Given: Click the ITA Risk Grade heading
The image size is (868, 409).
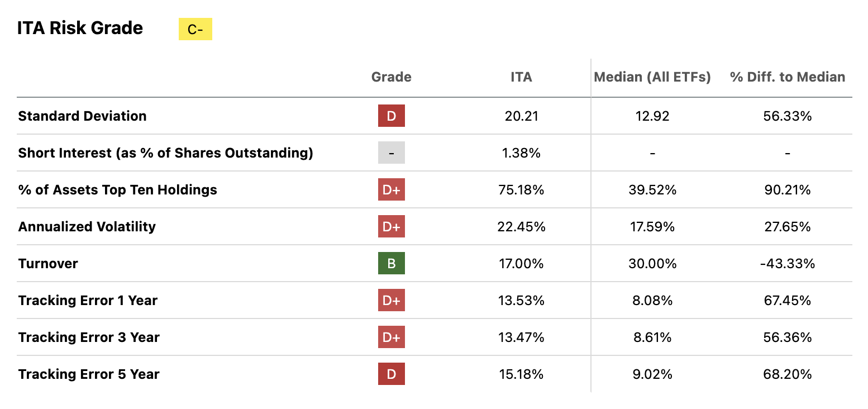Looking at the screenshot, I should tap(80, 28).
